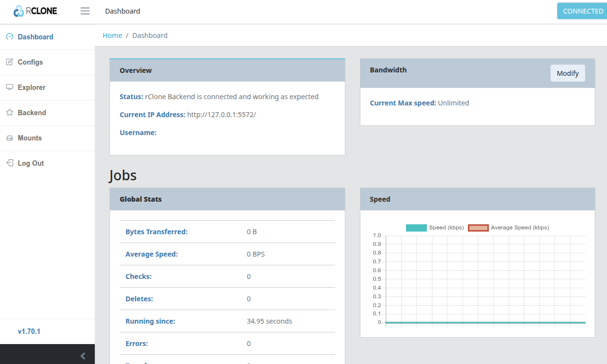Open the Dashboard menu entry
Screen dimensions: 607x364
point(36,36)
